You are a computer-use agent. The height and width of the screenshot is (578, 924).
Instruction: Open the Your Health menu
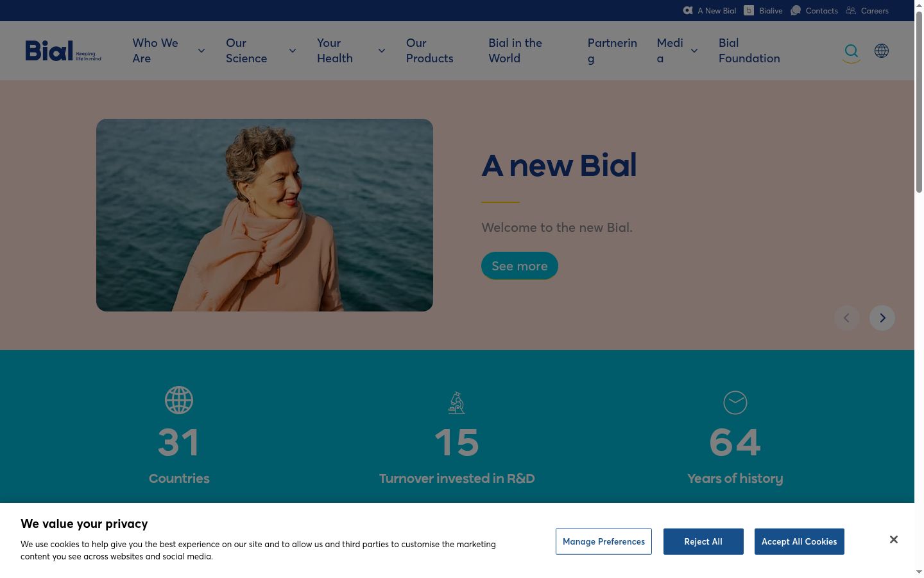pos(335,51)
